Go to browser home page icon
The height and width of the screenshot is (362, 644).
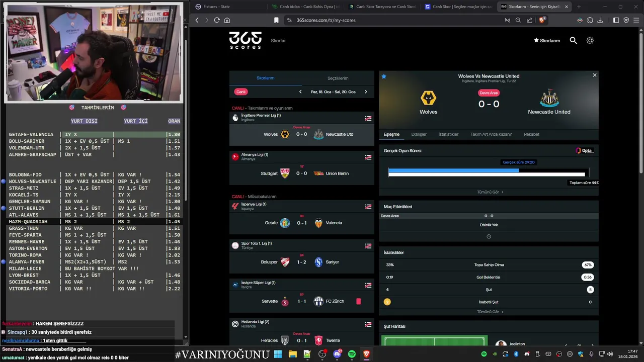click(x=227, y=20)
